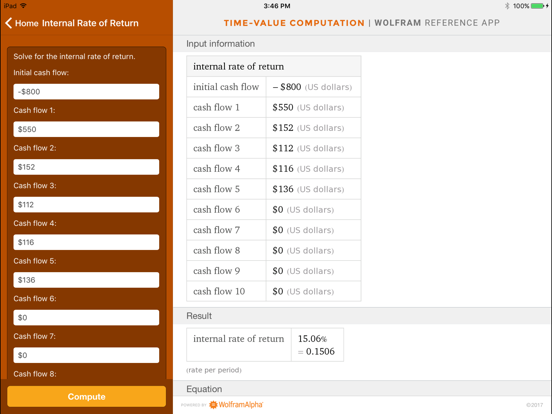Select the '= 0.1506' result value

tap(316, 351)
